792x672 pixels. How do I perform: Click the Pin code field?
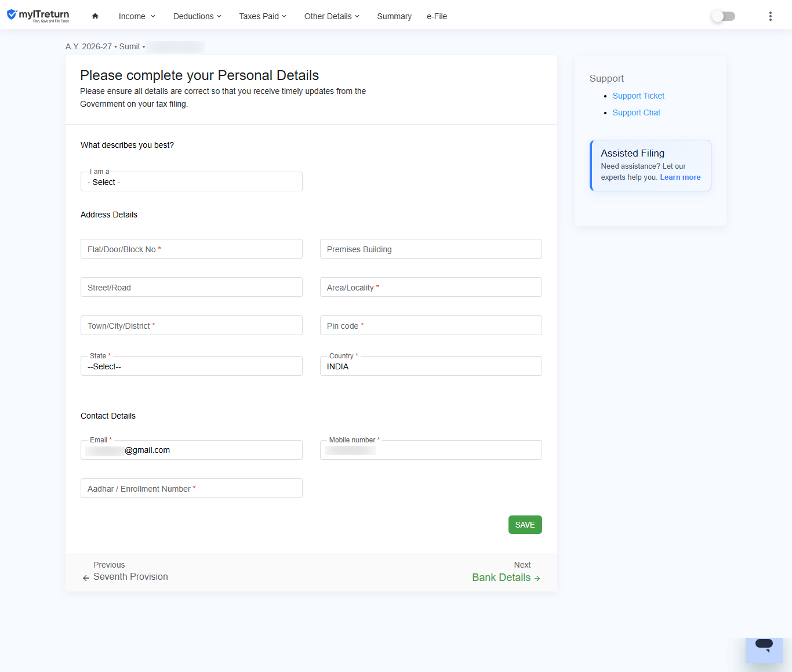pyautogui.click(x=431, y=325)
